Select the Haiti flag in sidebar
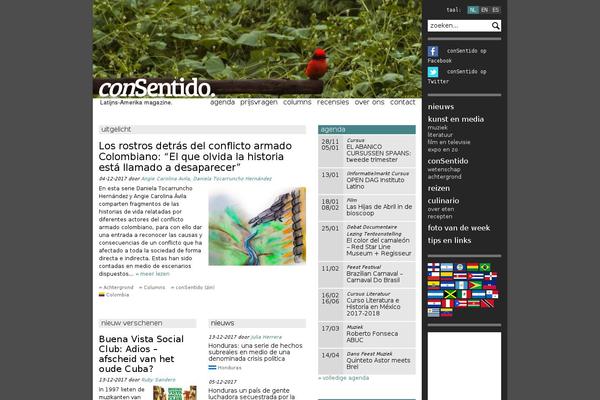600x400 pixels. (x=489, y=285)
